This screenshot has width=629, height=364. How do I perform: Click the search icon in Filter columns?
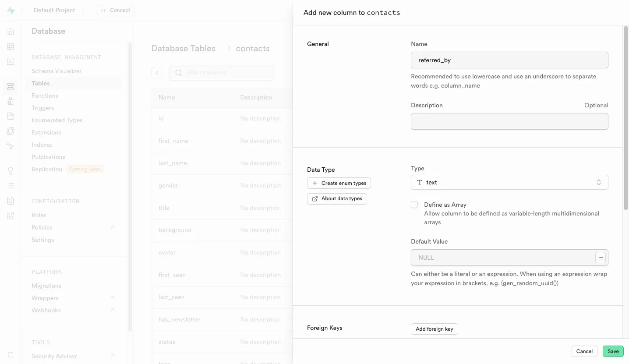[179, 73]
